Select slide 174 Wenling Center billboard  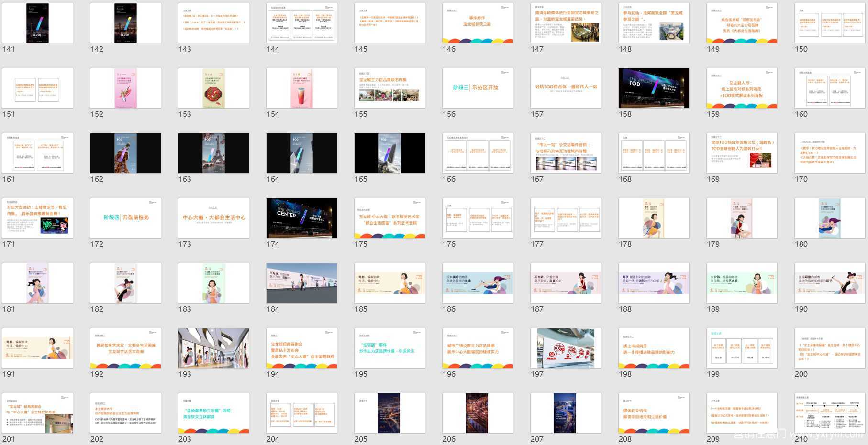301,218
